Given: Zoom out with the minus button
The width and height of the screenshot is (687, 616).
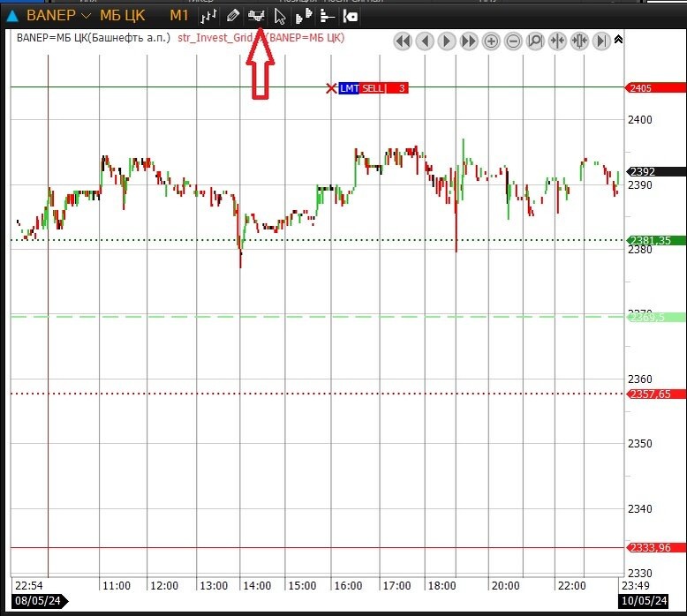Looking at the screenshot, I should pos(513,41).
